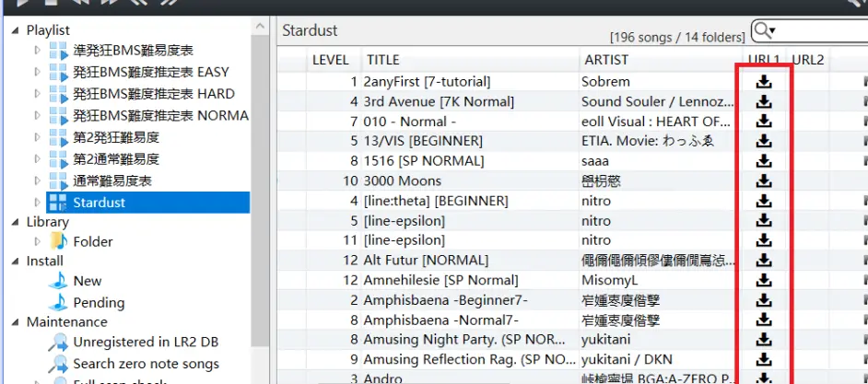Click inside the song search field

coord(822,29)
